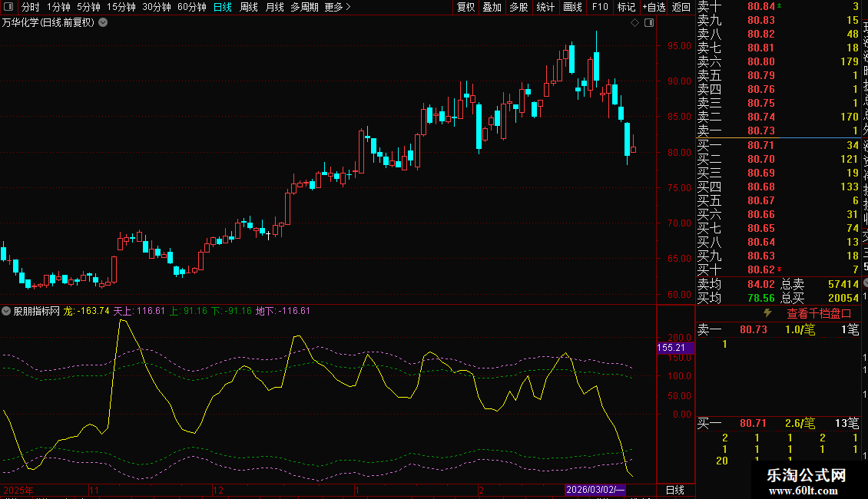868x499 pixels.
Task: Open the 万华化学 chart title dropdown
Action: pos(103,23)
